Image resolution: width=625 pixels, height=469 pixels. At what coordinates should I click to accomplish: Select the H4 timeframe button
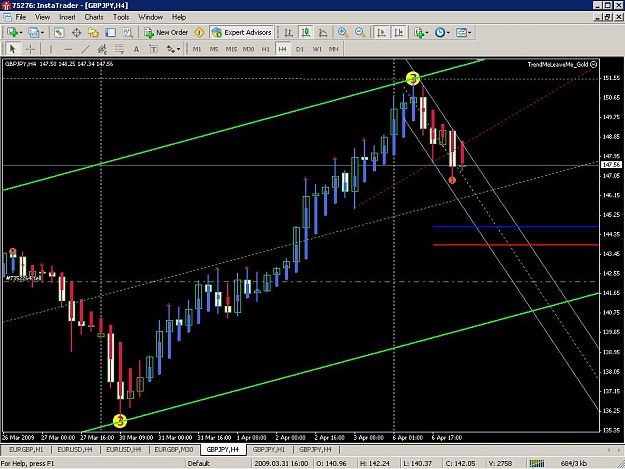283,49
